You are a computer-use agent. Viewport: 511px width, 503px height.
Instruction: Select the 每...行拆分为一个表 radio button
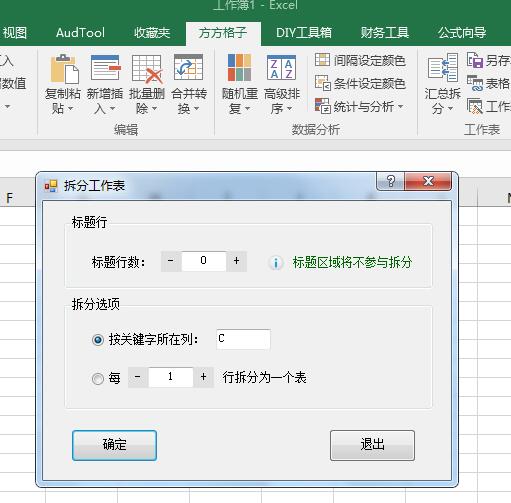(98, 379)
